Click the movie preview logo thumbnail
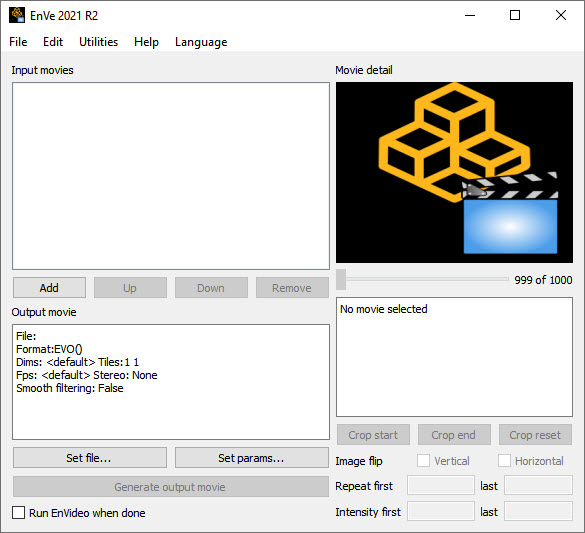Screen dimensions: 585x533 tap(454, 172)
